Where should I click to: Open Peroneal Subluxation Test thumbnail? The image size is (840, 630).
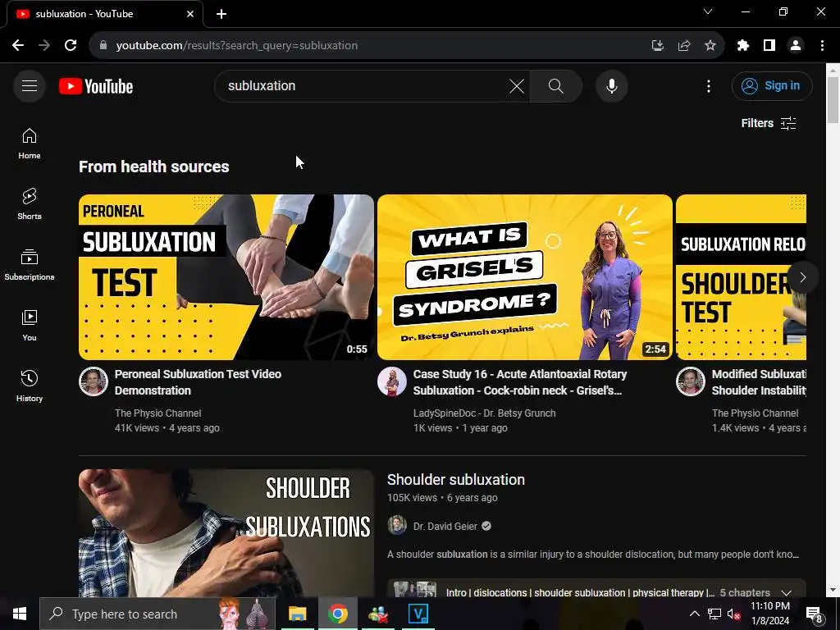tap(226, 277)
